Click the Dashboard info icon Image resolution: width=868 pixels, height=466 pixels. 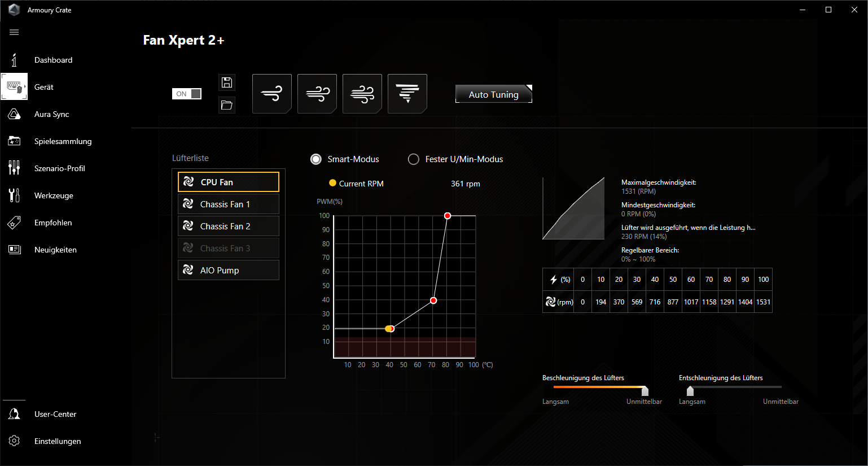tap(14, 60)
